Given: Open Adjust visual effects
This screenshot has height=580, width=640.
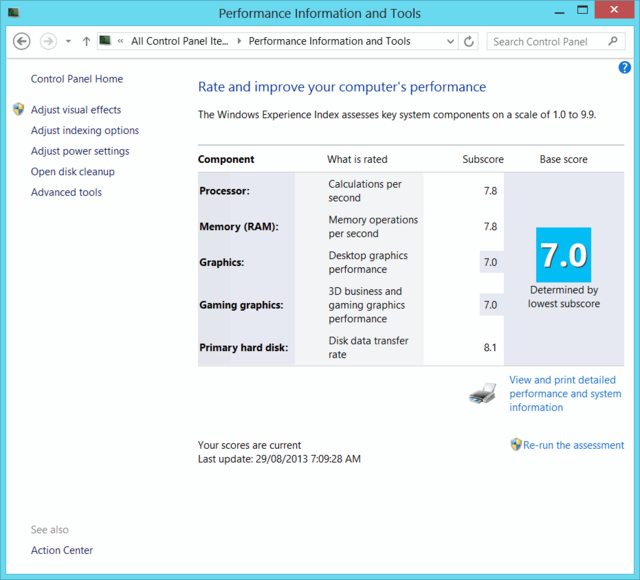Looking at the screenshot, I should [x=76, y=110].
